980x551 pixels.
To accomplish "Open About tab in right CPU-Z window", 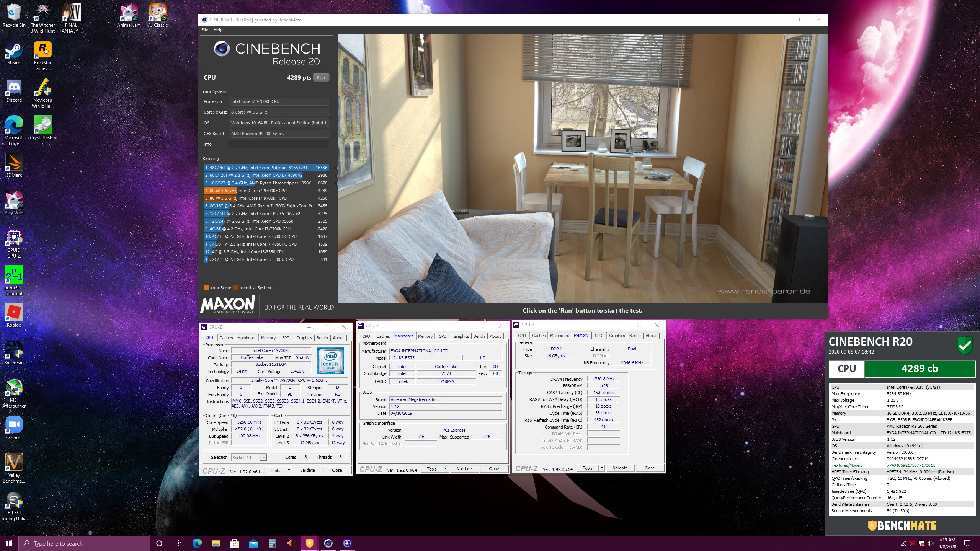I will point(651,336).
